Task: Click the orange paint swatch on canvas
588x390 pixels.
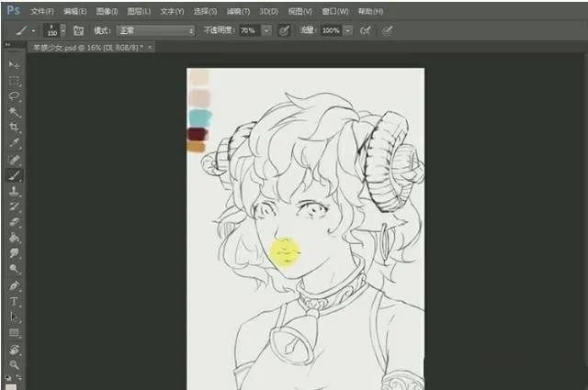Action: (x=196, y=147)
